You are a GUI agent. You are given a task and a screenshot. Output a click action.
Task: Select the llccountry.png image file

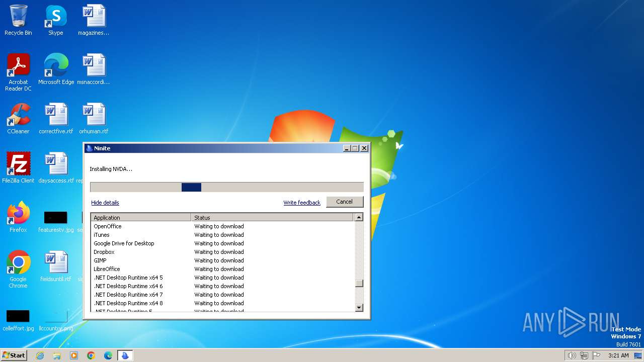pyautogui.click(x=56, y=320)
